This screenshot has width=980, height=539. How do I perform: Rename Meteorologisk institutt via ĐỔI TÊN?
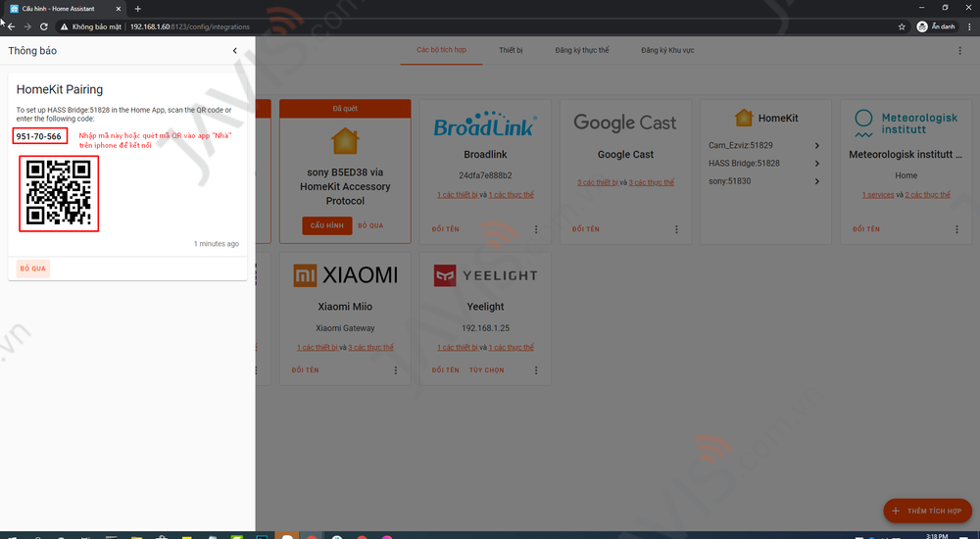866,229
